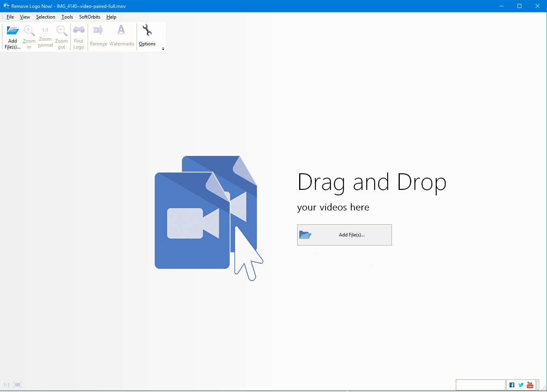Open the SoftOrbits menu
Screen dimensions: 547x392
point(90,17)
